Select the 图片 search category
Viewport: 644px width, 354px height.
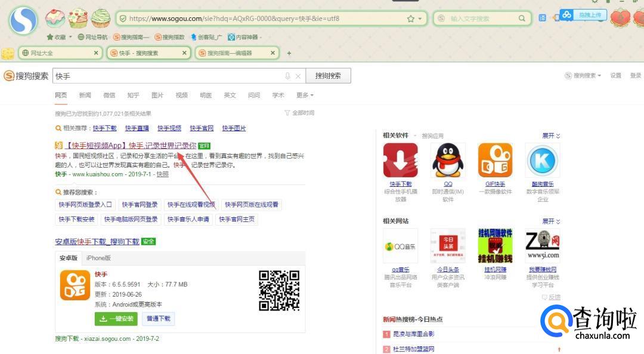click(x=157, y=95)
